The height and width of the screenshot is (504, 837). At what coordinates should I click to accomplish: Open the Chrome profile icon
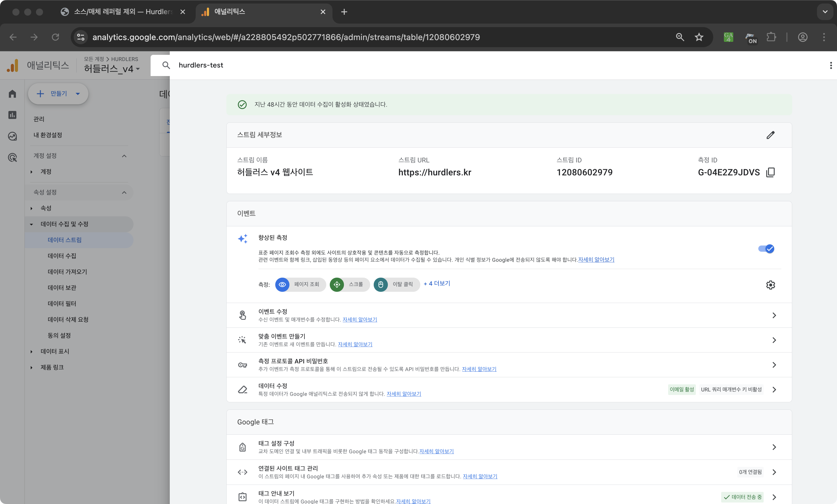click(803, 37)
